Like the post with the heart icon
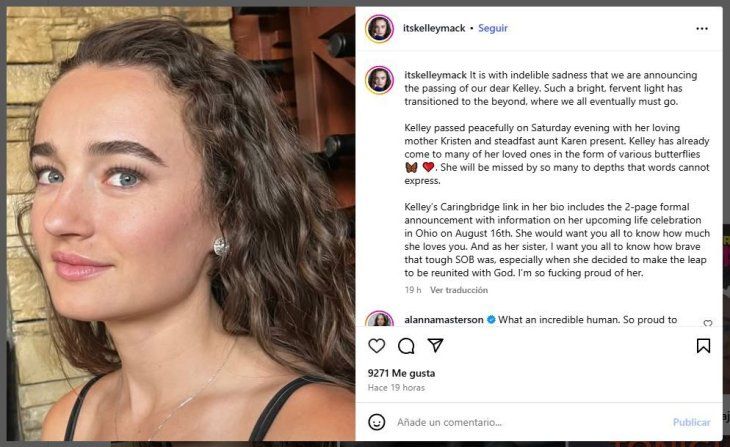 pyautogui.click(x=377, y=346)
